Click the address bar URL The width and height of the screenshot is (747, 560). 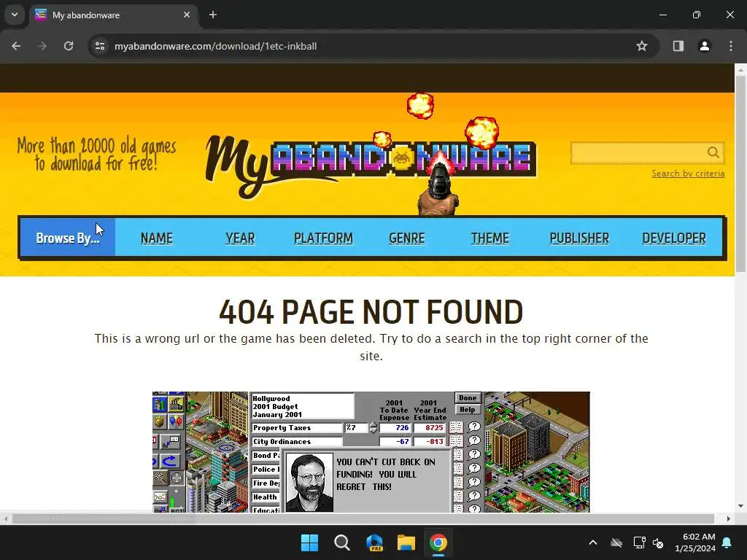215,46
